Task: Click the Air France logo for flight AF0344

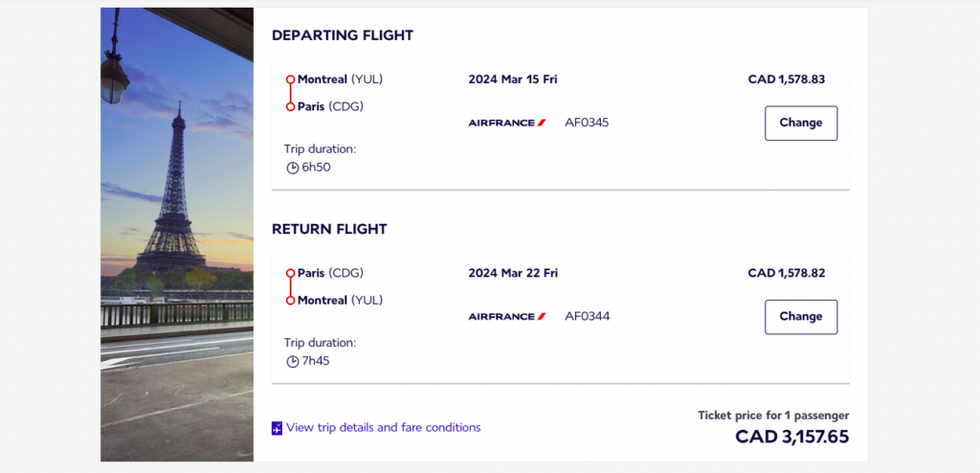Action: (x=507, y=316)
